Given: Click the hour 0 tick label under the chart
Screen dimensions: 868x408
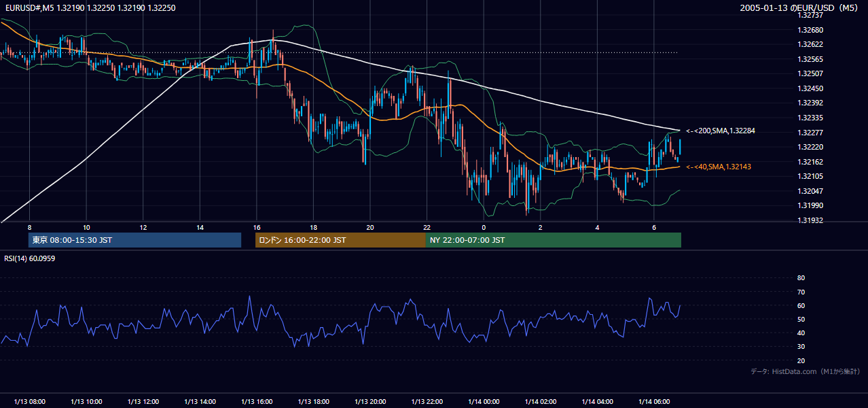Looking at the screenshot, I should tap(484, 227).
